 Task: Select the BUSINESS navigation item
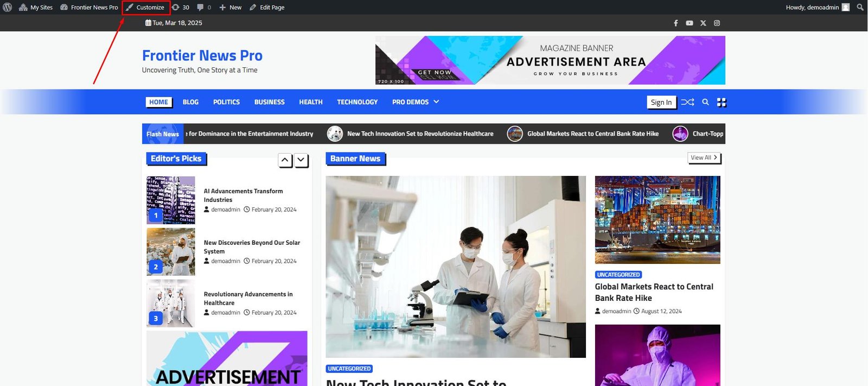270,102
